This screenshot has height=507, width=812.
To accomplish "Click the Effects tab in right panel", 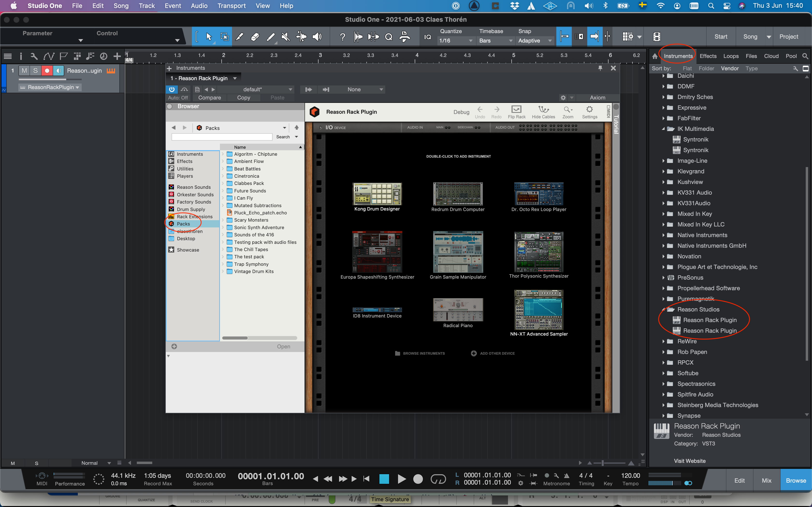I will [x=707, y=56].
